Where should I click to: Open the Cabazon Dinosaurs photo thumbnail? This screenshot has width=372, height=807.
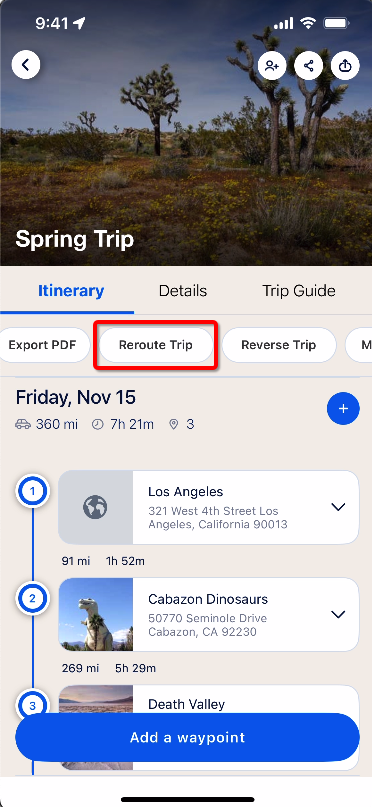pos(95,615)
